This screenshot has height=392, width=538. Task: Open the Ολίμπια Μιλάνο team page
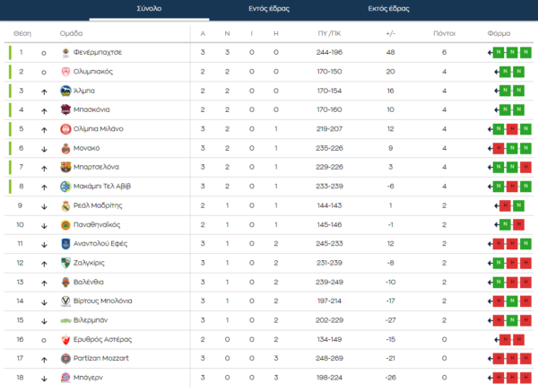point(99,129)
